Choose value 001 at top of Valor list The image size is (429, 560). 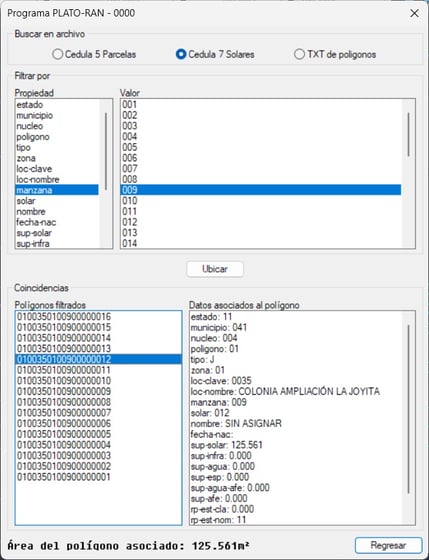261,105
